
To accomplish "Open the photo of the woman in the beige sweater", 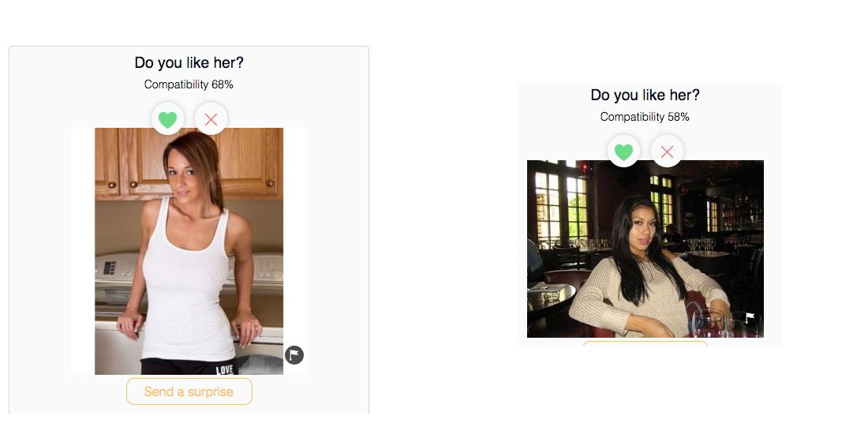I will pos(645,249).
